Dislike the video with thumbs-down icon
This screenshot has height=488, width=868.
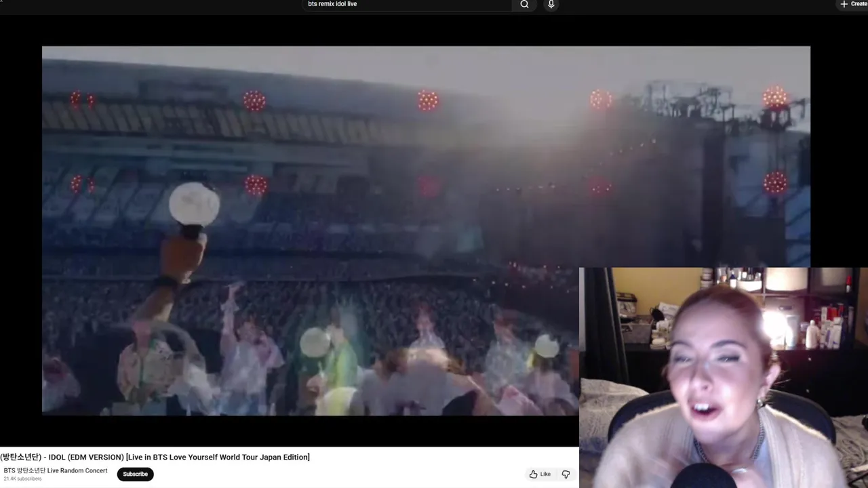tap(566, 474)
